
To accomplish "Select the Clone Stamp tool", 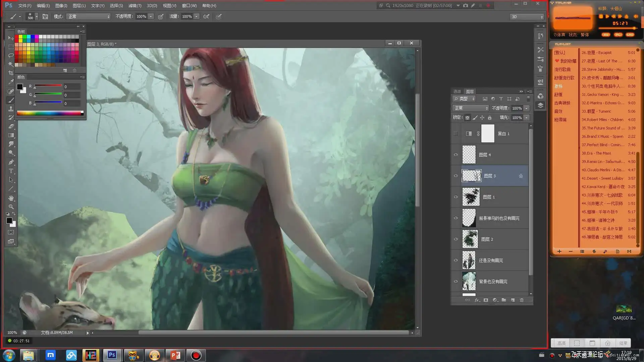I will click(11, 109).
